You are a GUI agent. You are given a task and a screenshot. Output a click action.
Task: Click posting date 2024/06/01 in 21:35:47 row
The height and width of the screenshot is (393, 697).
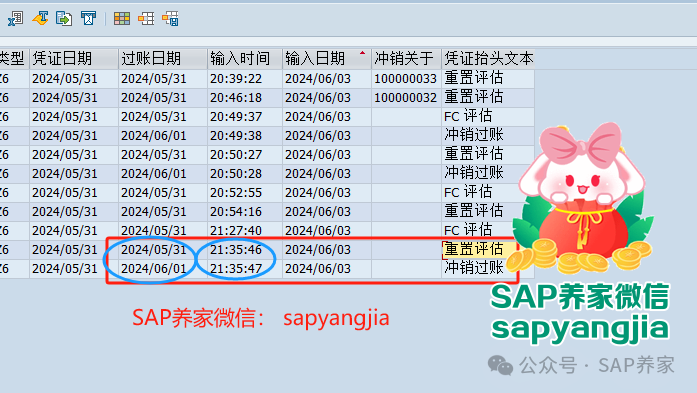[163, 269]
